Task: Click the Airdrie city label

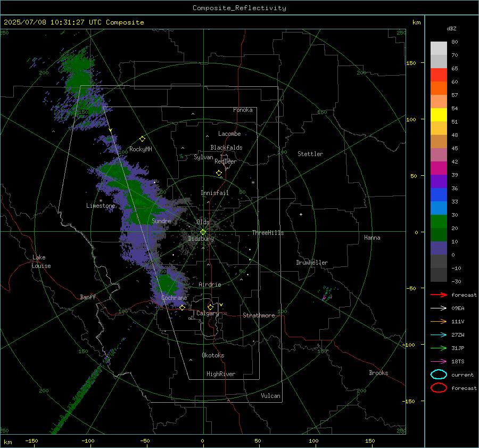Action: (x=210, y=284)
